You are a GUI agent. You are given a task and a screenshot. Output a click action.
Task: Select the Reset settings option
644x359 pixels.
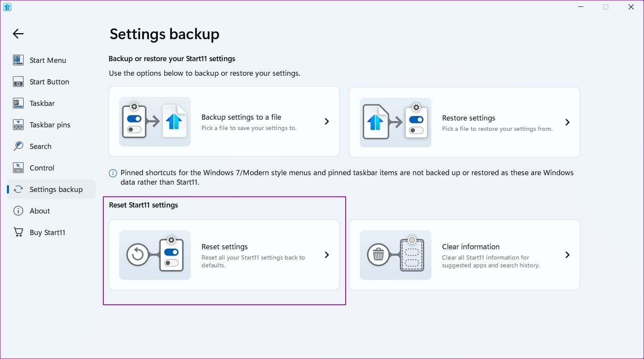[x=224, y=255]
